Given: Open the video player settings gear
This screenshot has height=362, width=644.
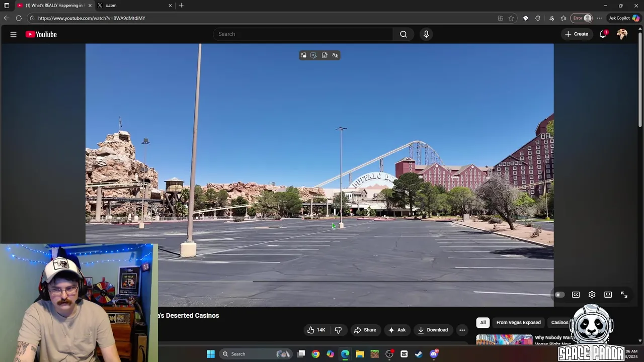Looking at the screenshot, I should [592, 295].
